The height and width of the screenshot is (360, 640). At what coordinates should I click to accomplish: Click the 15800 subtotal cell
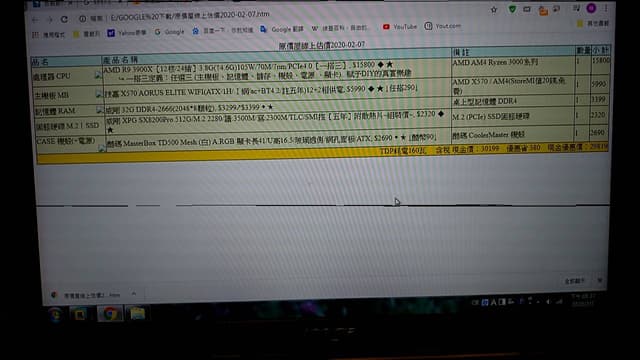(601, 61)
